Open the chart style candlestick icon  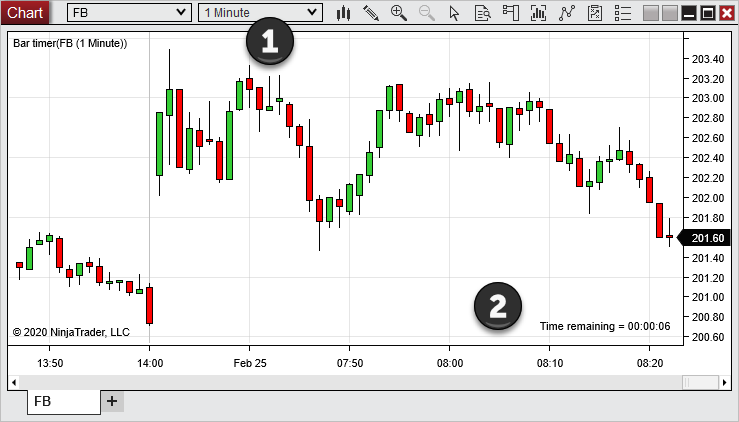pos(344,13)
